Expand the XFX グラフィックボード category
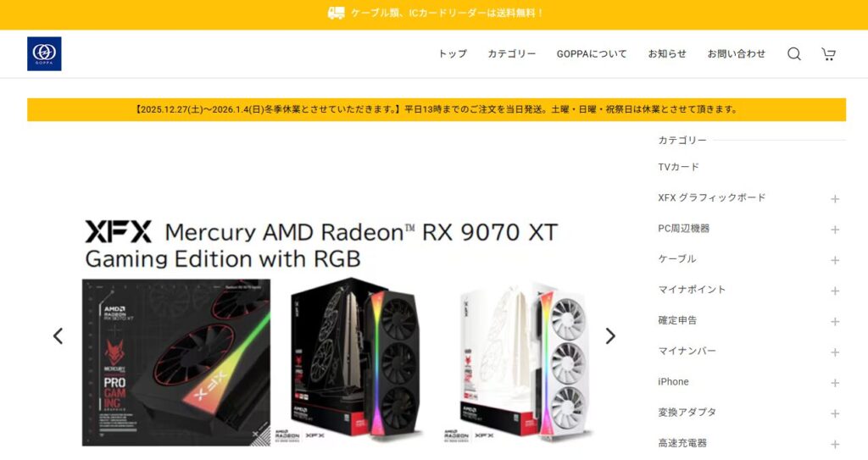 (x=835, y=199)
